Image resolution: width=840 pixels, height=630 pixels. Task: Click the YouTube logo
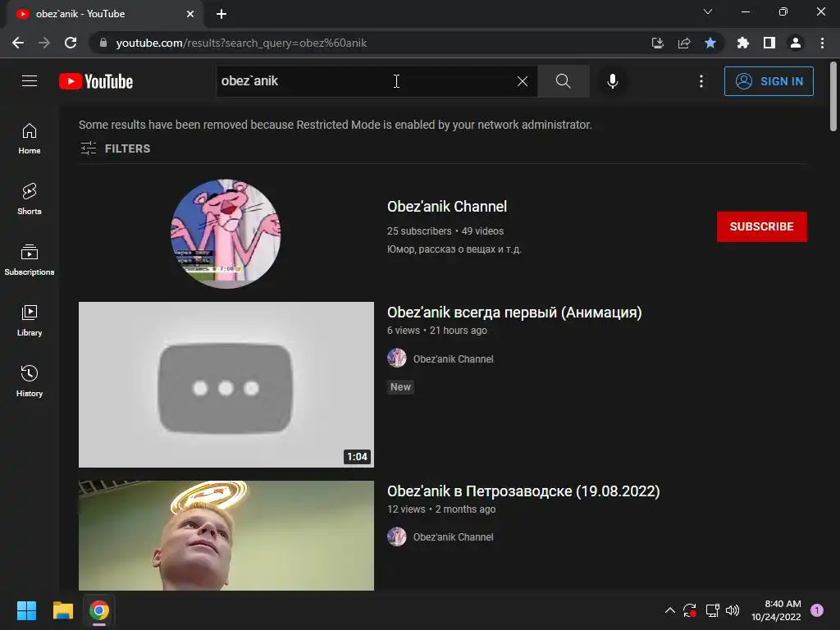pos(96,81)
